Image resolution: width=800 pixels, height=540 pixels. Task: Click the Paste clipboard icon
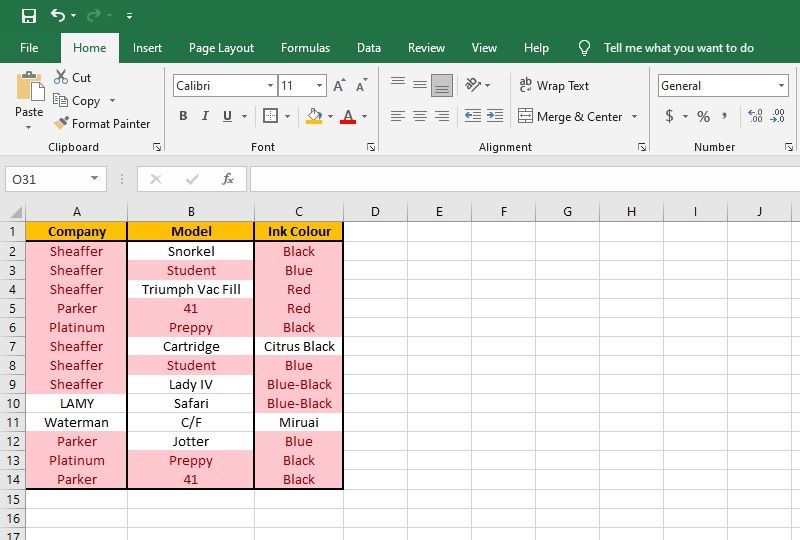[x=30, y=87]
